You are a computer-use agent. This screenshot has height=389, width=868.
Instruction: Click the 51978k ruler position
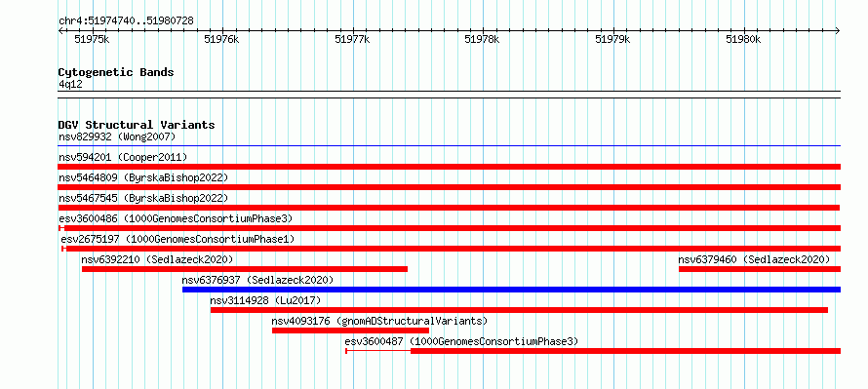482,39
